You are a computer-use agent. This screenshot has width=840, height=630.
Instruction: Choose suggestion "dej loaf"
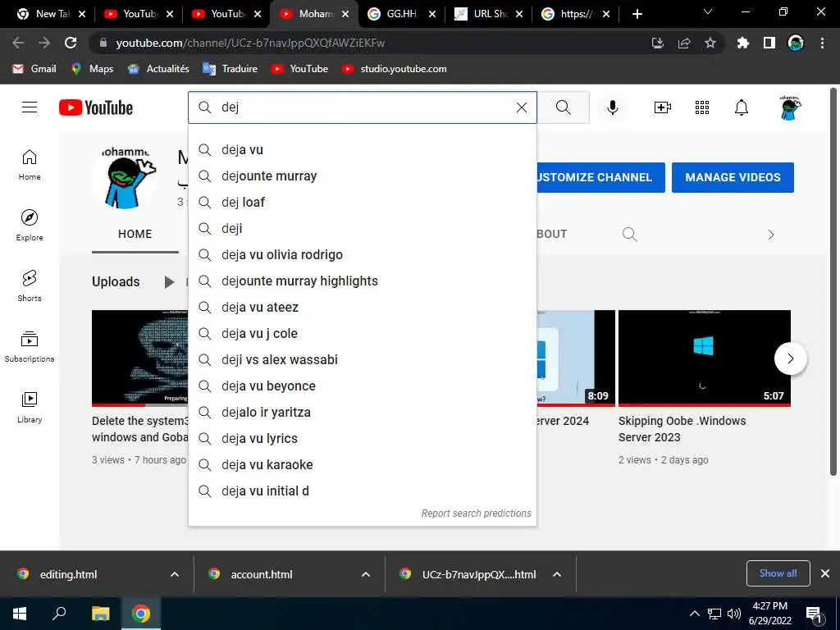(362, 202)
